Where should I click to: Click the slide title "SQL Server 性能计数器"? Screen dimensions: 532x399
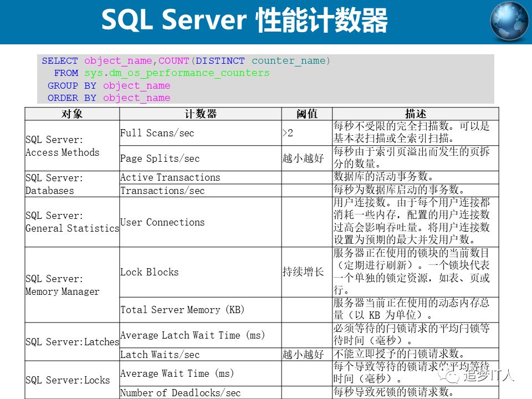[244, 20]
